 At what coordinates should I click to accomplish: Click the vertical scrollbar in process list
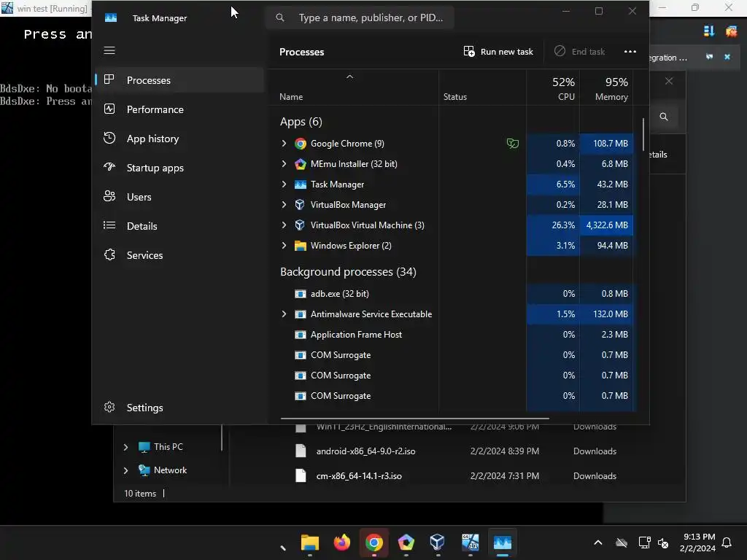[x=643, y=134]
